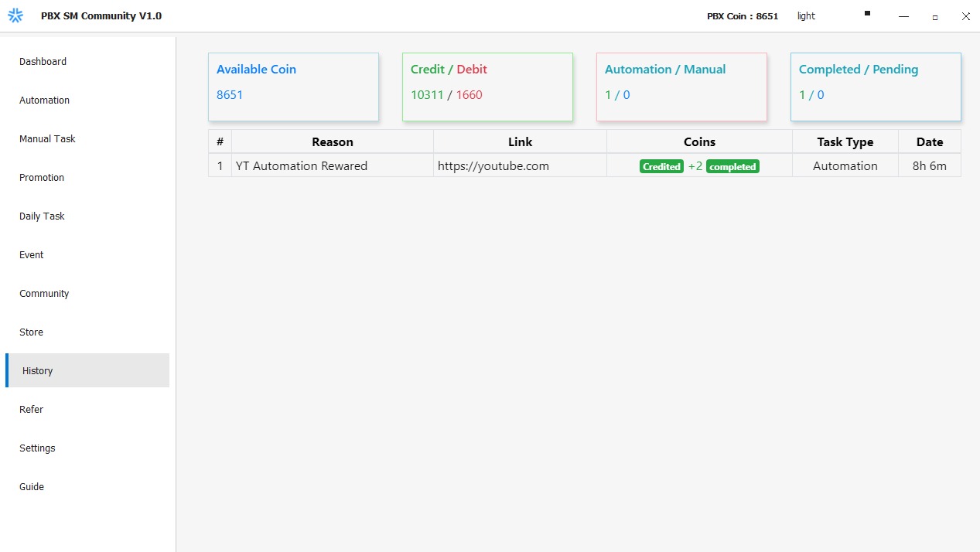Open Settings in the sidebar
The height and width of the screenshot is (552, 980).
tap(37, 448)
